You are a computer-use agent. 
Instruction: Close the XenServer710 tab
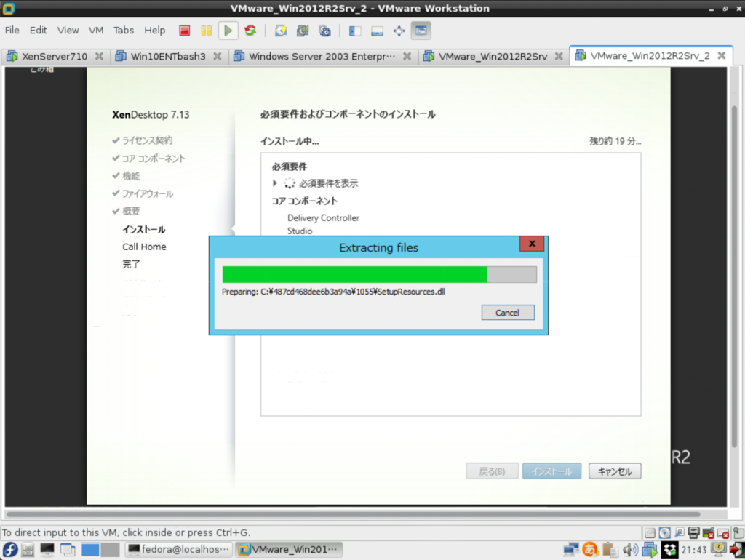99,56
